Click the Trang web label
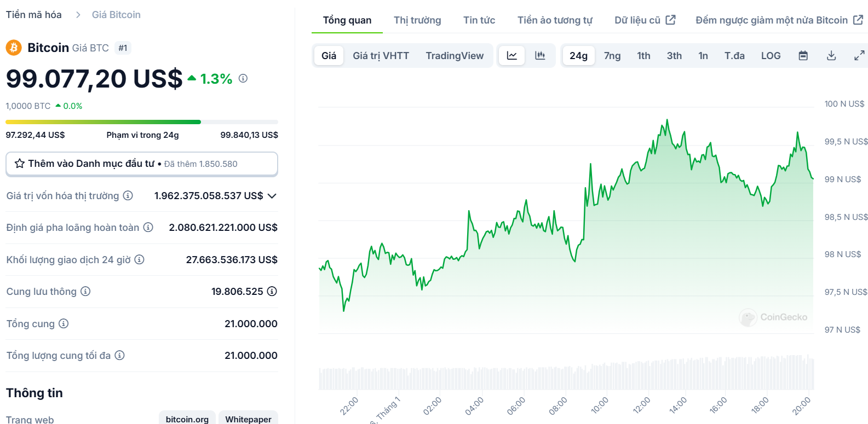Screen dimensions: 868x424 [30, 419]
